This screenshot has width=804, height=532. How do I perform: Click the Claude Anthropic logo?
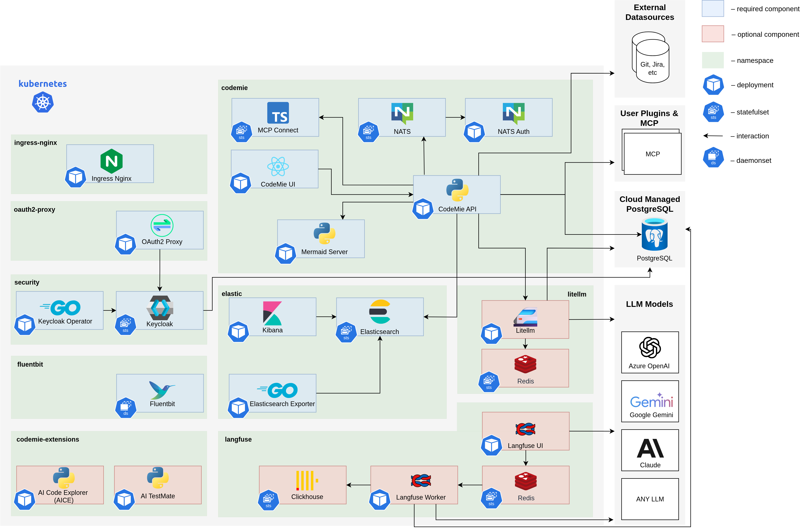click(650, 448)
